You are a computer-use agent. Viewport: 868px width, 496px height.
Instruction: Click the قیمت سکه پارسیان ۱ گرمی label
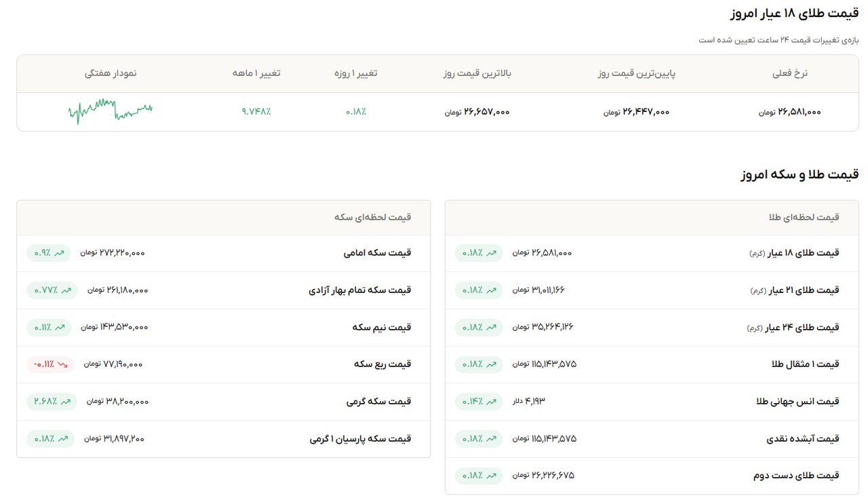coord(361,438)
